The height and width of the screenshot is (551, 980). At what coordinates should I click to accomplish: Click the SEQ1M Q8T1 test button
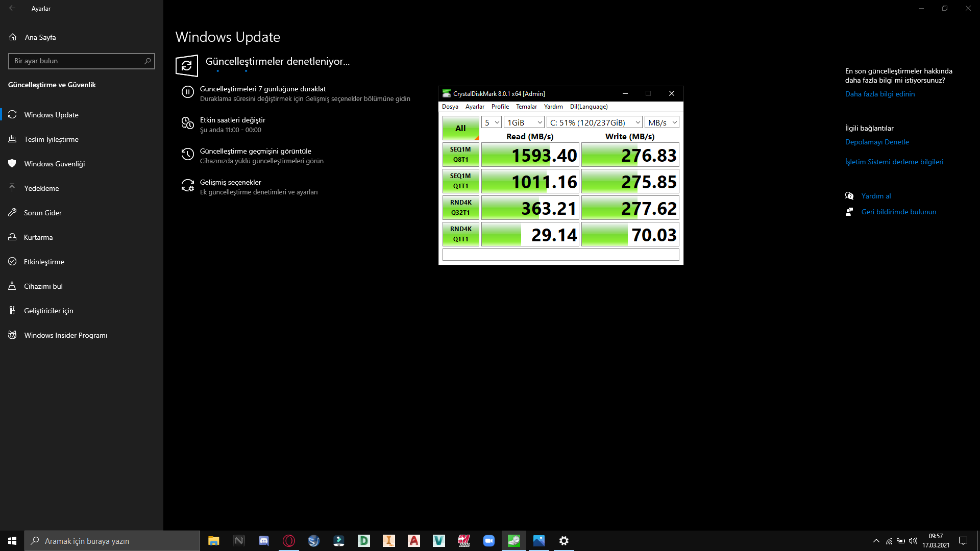pyautogui.click(x=460, y=155)
